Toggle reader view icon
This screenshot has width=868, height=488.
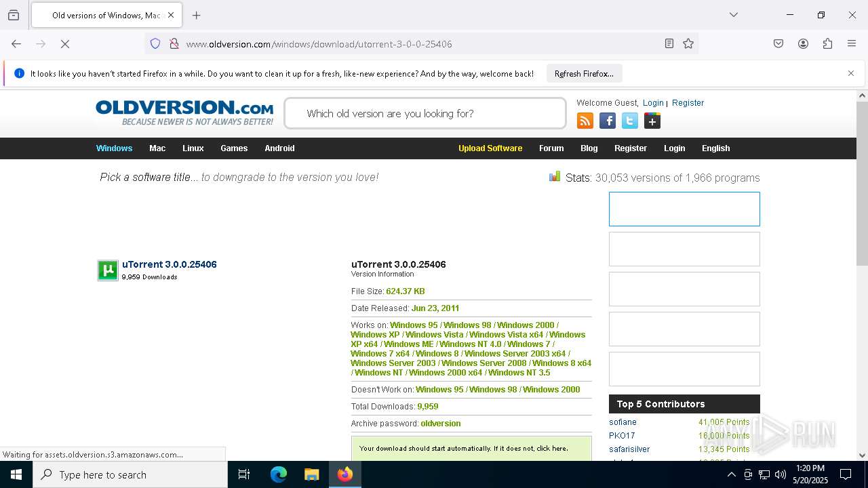click(x=669, y=43)
